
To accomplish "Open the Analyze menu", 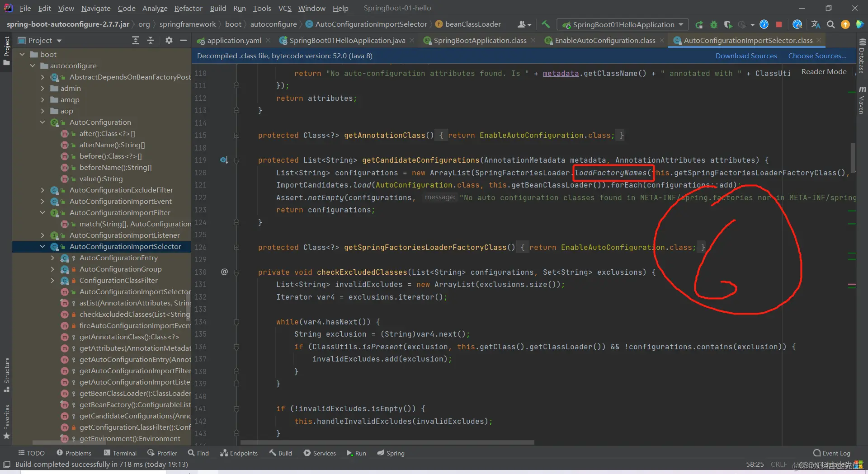I will click(155, 8).
